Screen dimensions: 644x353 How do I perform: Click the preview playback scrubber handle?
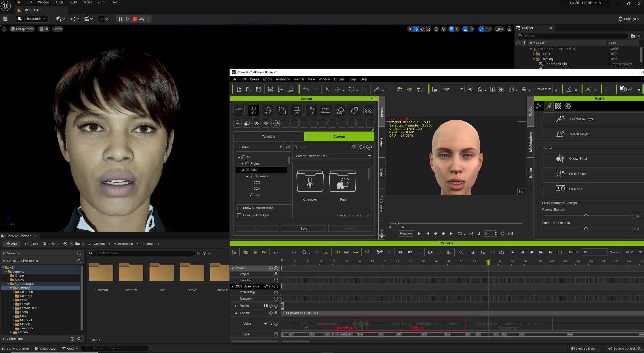click(x=397, y=223)
